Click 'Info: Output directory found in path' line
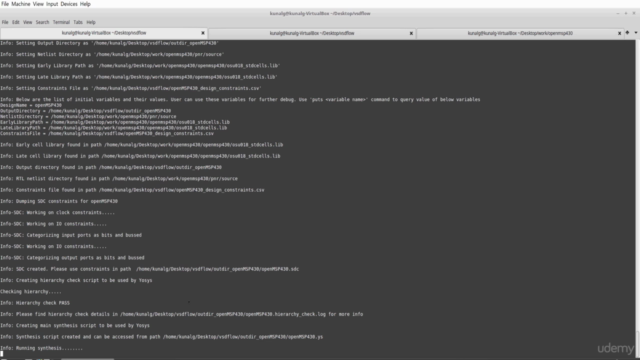 pyautogui.click(x=111, y=167)
